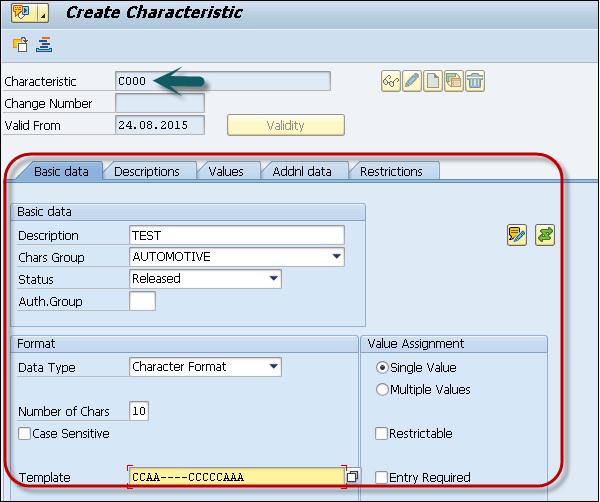Viewport: 600px width, 502px height.
Task: Select the Multiple Values radio button
Action: click(x=381, y=389)
